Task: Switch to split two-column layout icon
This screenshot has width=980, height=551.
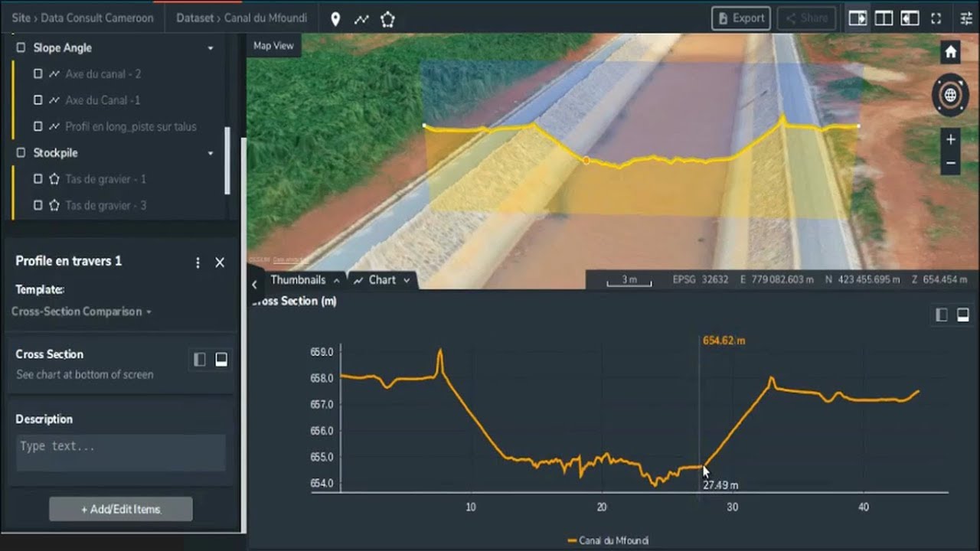Action: 884,18
